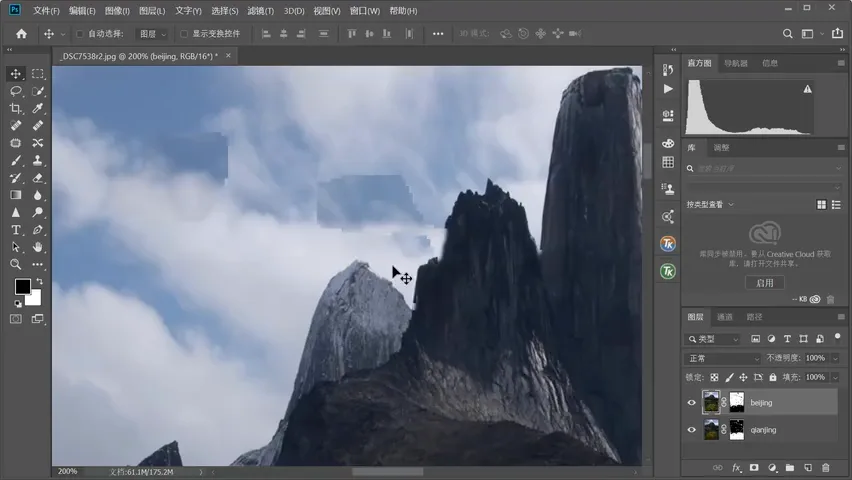Open the more options ellipsis in options bar
Viewport: 852px width, 480px height.
438,34
